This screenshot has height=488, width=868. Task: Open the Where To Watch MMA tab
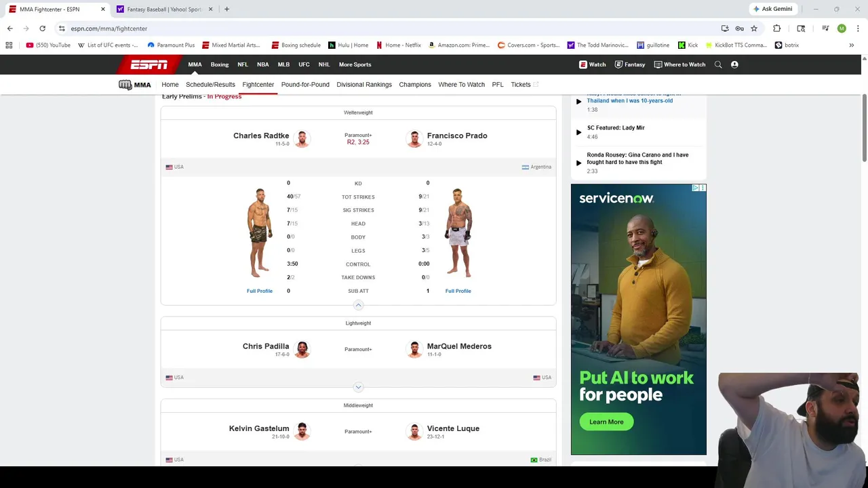pyautogui.click(x=461, y=85)
